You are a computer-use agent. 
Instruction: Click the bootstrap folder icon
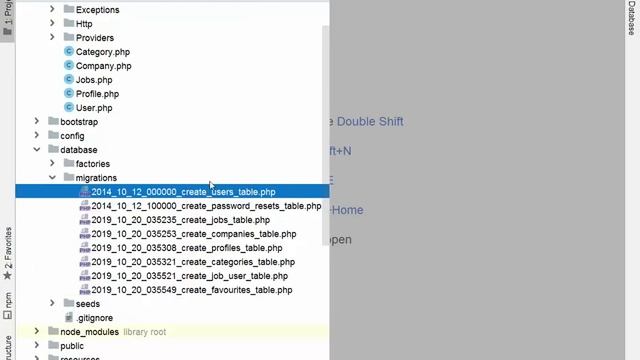[53, 121]
